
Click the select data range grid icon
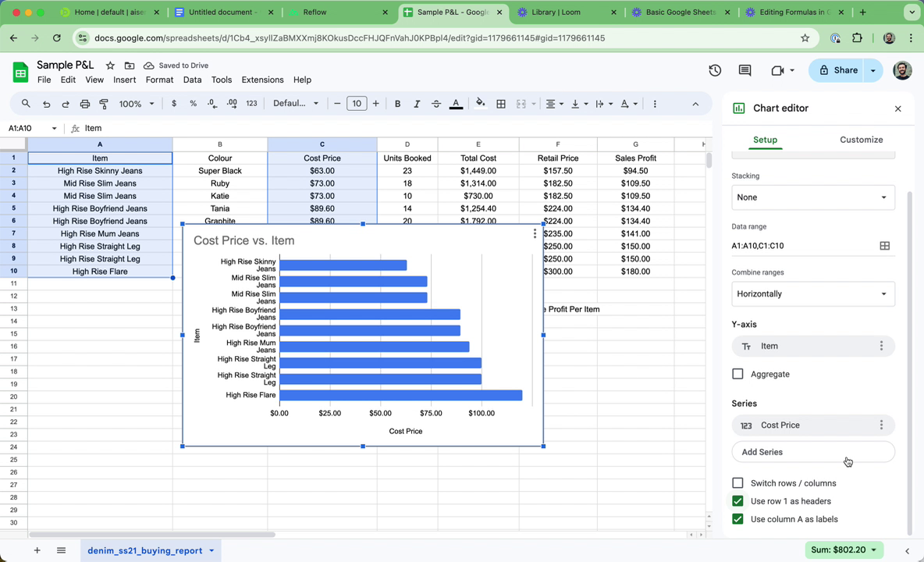(x=884, y=246)
